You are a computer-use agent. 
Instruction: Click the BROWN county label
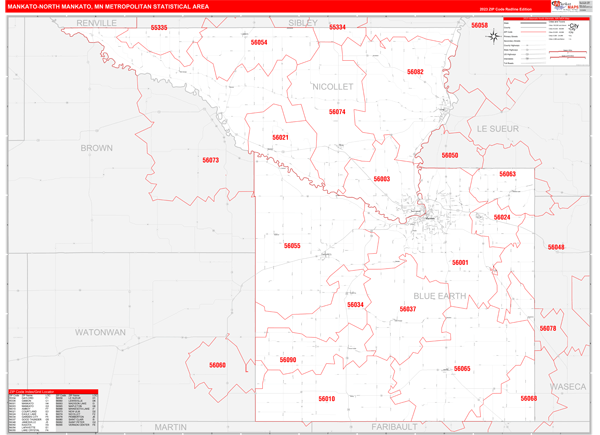[x=97, y=147]
